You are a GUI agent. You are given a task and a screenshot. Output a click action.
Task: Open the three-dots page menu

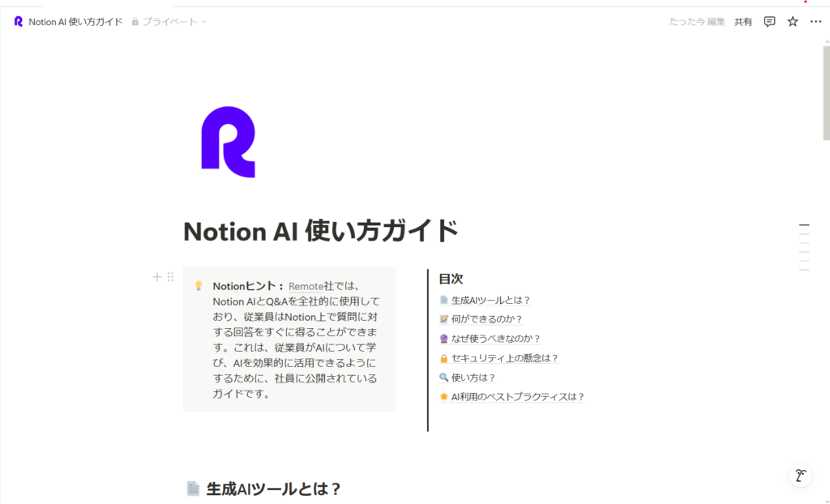coord(815,22)
